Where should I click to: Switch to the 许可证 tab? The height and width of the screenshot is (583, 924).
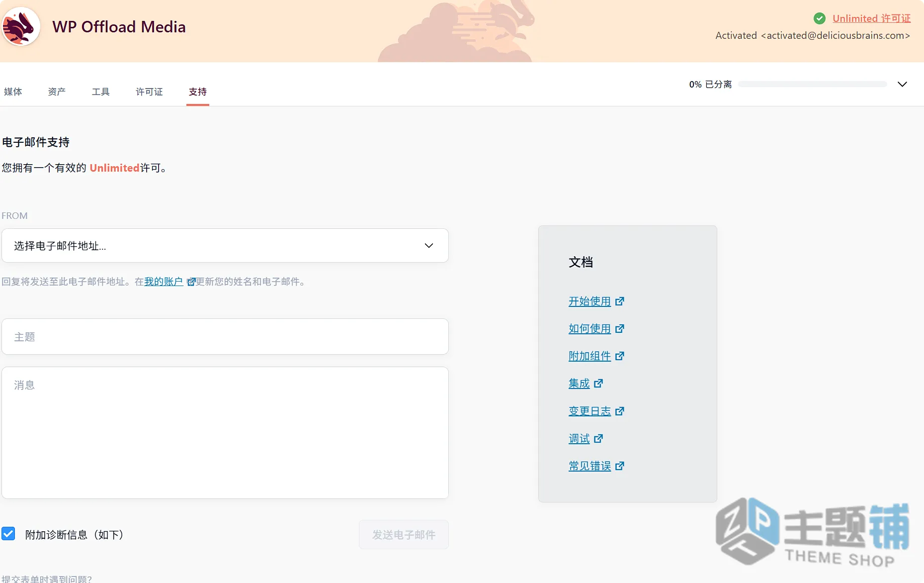(x=149, y=92)
